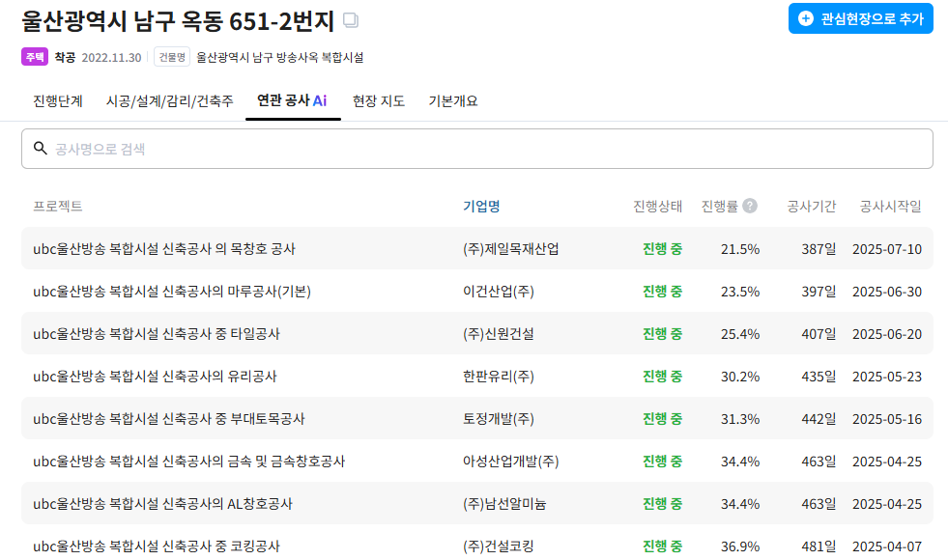
Task: Click the plus icon in 관심현장으로 추가
Action: 806,18
